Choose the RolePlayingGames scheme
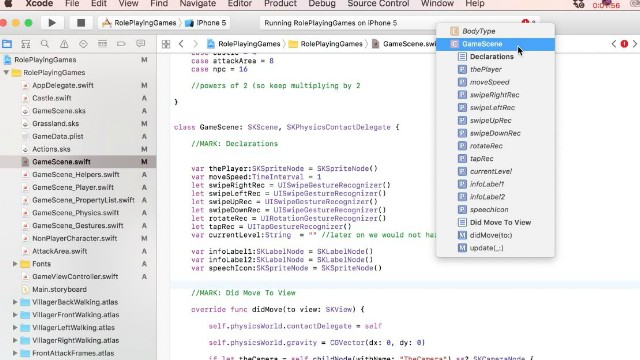 140,23
